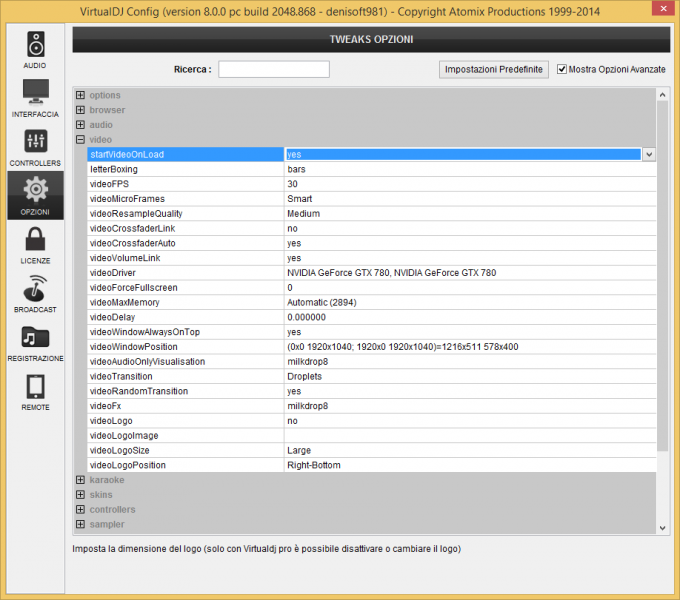The image size is (680, 600).
Task: Expand the karaoke options group
Action: point(80,480)
